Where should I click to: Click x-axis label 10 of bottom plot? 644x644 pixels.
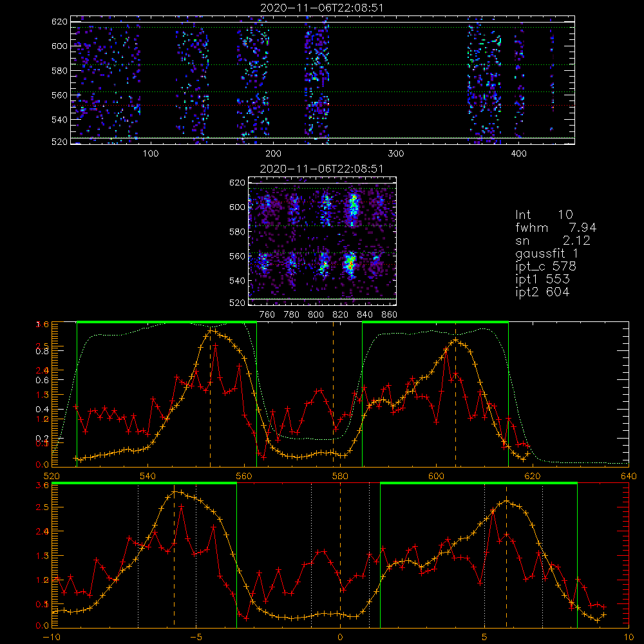(629, 637)
